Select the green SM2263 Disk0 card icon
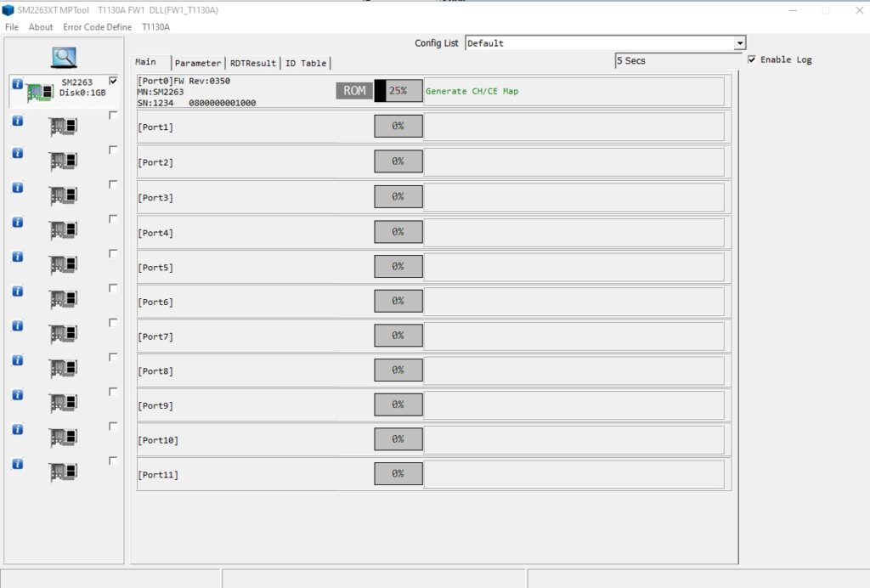The image size is (870, 588). [40, 92]
